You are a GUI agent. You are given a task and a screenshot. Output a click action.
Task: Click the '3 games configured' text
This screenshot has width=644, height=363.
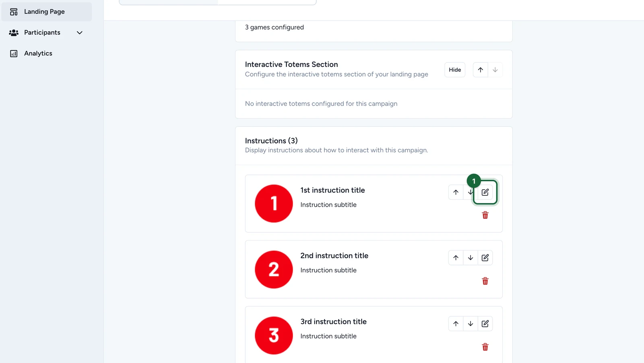275,27
